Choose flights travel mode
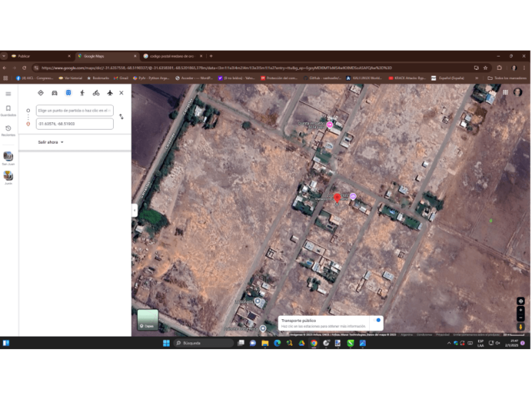 point(110,93)
